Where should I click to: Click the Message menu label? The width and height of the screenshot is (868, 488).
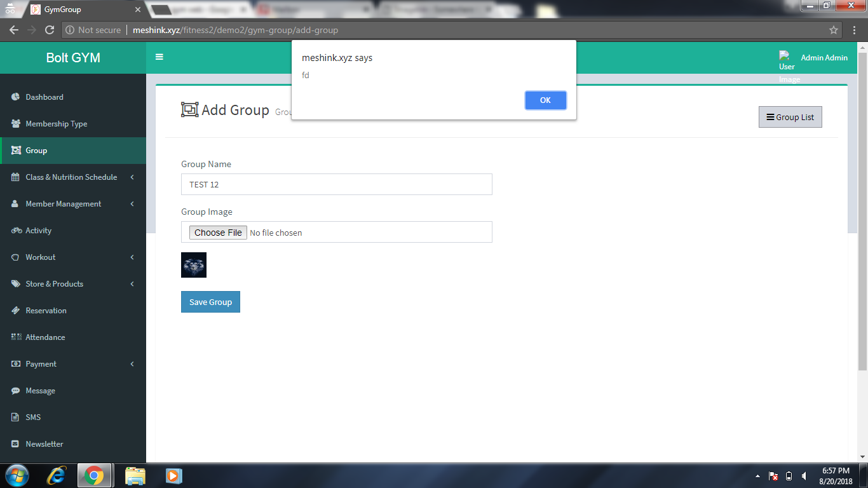click(40, 391)
